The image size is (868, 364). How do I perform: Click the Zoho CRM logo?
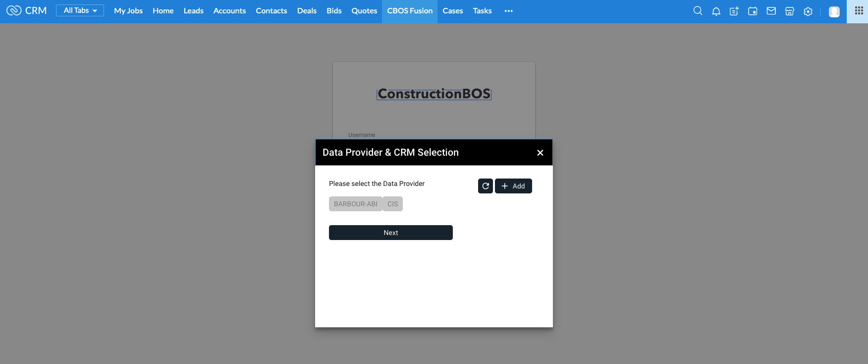pos(26,10)
